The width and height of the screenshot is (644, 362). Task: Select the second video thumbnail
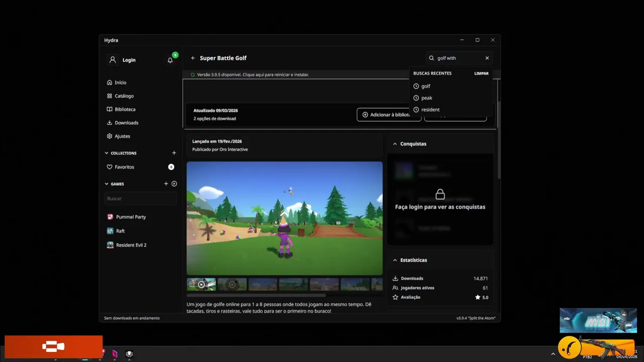232,285
